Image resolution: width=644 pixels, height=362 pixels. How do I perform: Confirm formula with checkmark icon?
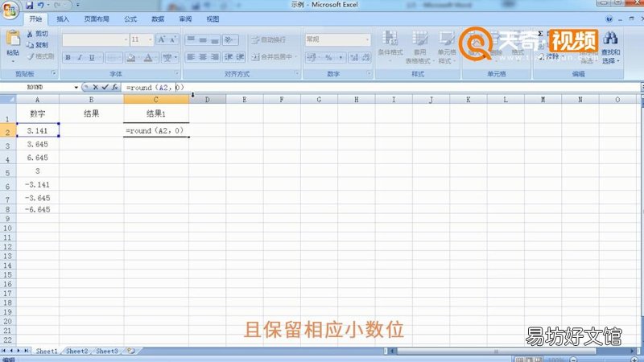pos(105,87)
